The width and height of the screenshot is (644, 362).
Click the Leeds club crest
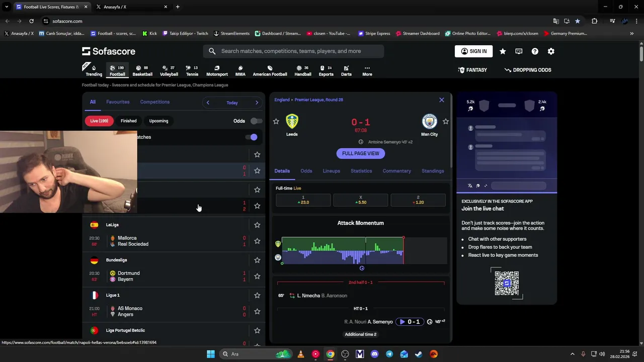coord(292,121)
